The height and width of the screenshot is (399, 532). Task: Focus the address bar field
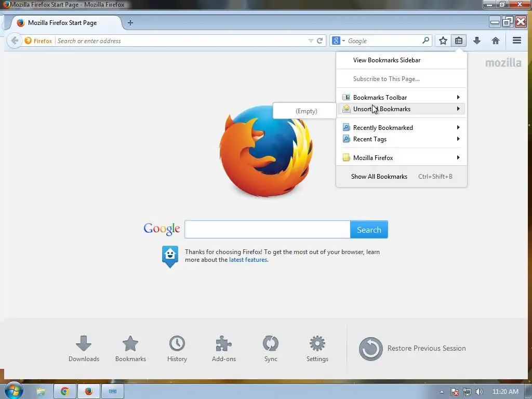click(x=181, y=41)
